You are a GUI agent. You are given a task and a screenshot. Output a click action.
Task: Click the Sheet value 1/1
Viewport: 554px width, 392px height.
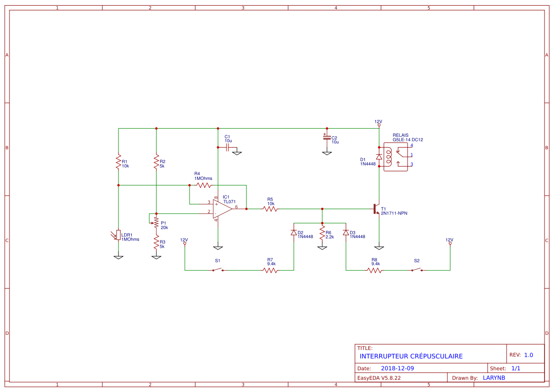[x=516, y=368]
